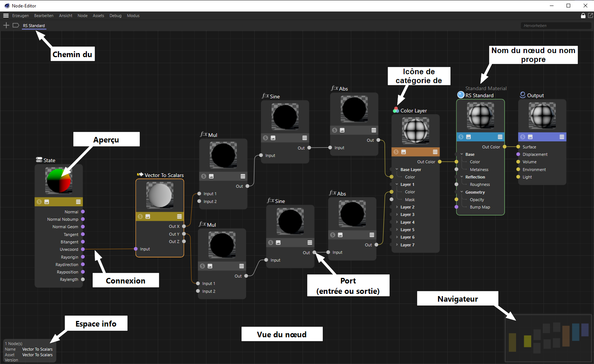594x364 pixels.
Task: Toggle solo on the Color Layer node
Action: pos(396,152)
